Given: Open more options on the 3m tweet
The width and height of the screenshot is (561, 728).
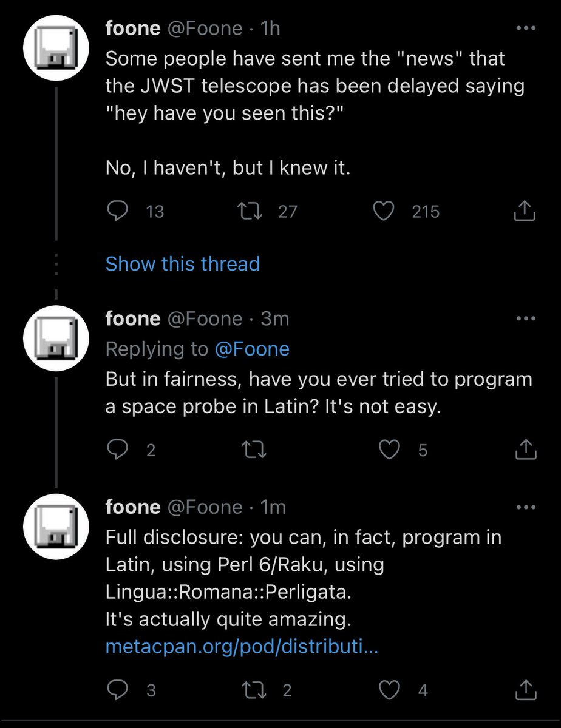Looking at the screenshot, I should point(525,318).
